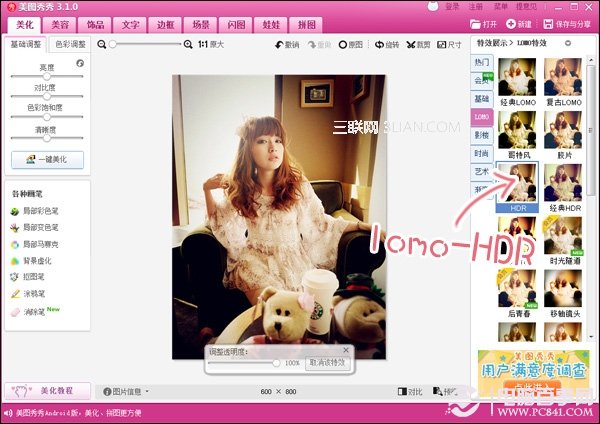Click the speaker icon in status bar
Viewport: 600px width, 424px height.
[8, 413]
